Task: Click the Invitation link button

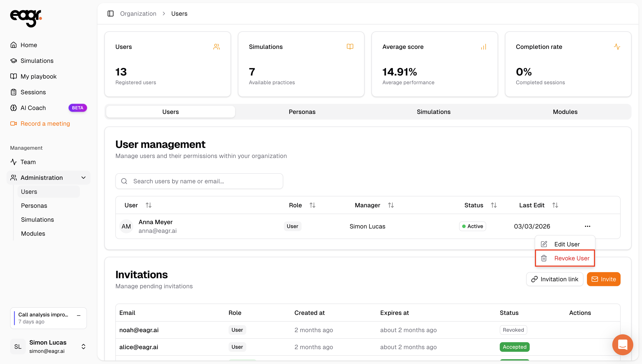Action: click(x=555, y=279)
